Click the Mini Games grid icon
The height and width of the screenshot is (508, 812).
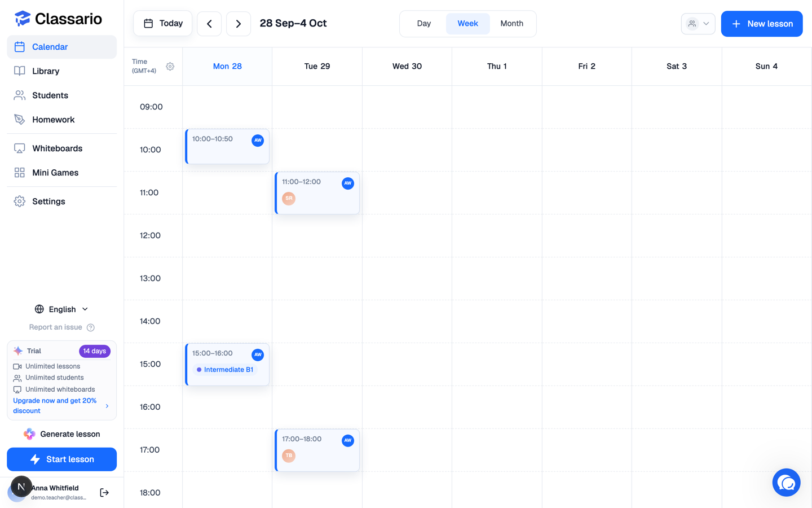(x=20, y=173)
